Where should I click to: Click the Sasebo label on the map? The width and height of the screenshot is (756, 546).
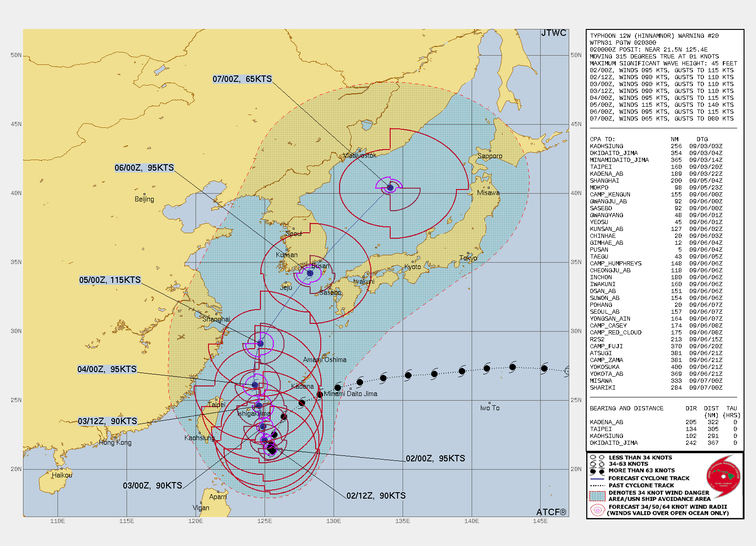point(330,293)
